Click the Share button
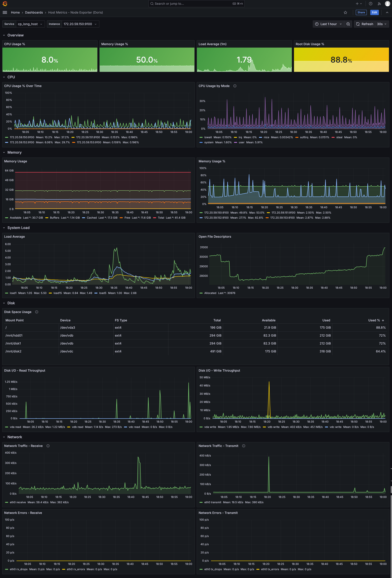Viewport: 392px width, 578px height. (361, 12)
